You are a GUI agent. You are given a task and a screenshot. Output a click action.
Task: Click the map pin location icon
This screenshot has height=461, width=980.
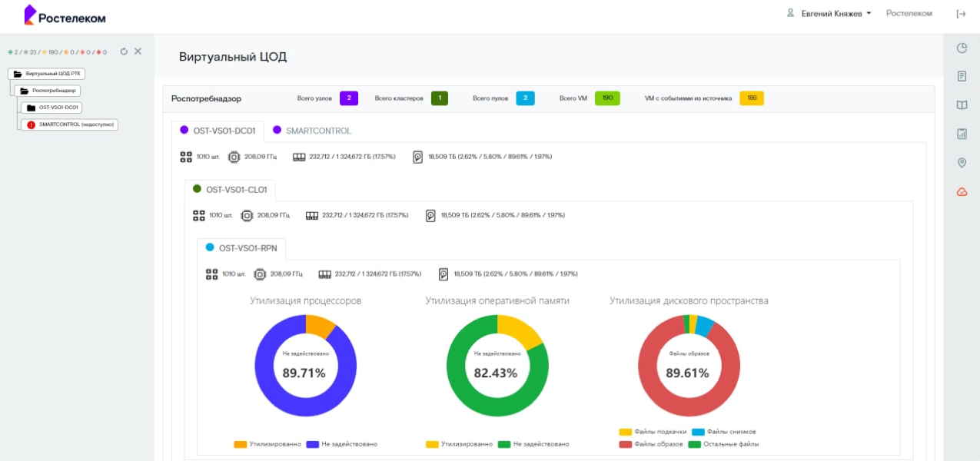pos(961,163)
